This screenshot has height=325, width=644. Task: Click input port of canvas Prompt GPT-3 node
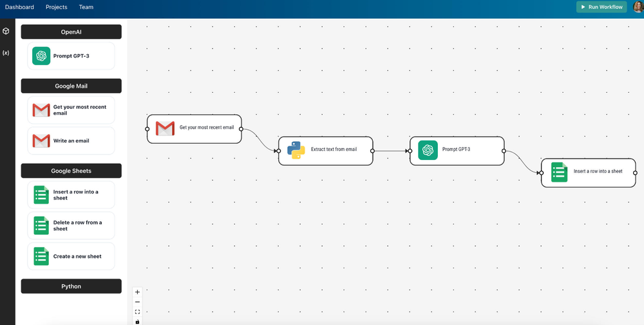point(410,151)
